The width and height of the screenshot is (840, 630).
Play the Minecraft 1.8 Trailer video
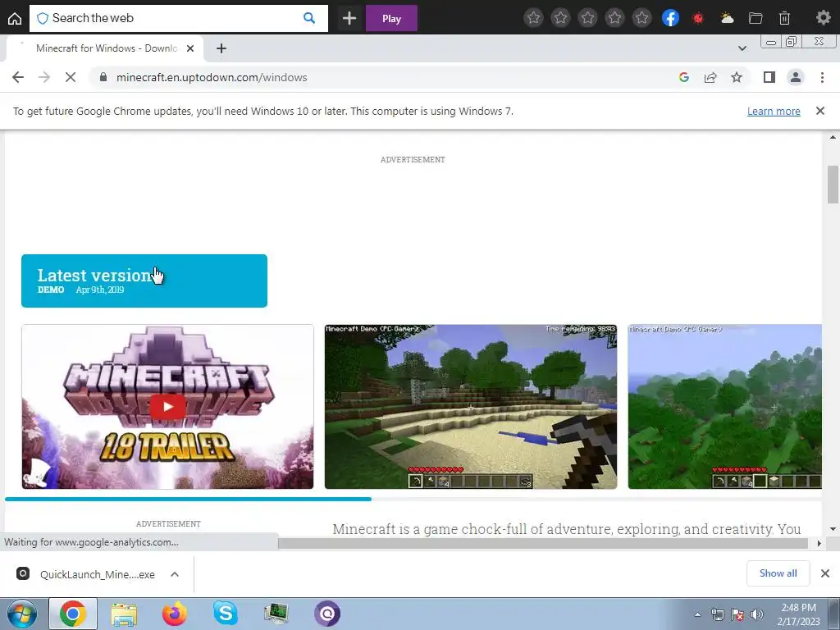pos(167,407)
